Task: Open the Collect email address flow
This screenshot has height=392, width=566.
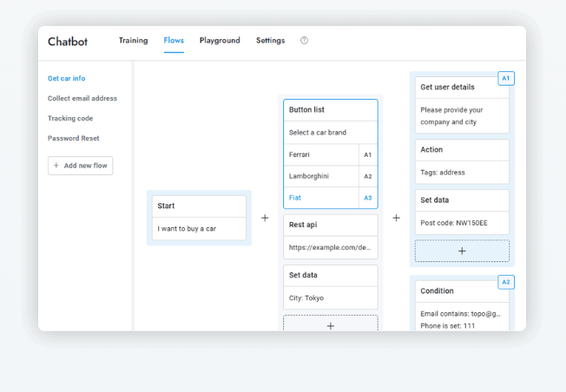Action: [82, 99]
